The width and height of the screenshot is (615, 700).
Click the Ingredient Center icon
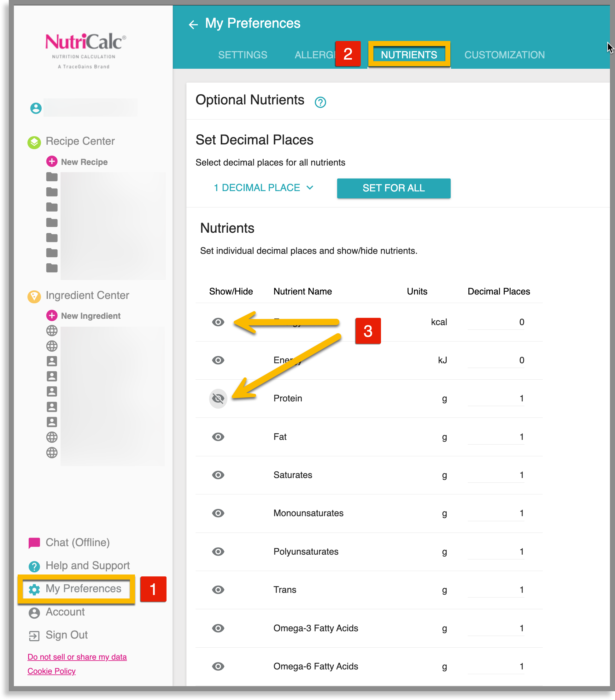(34, 296)
